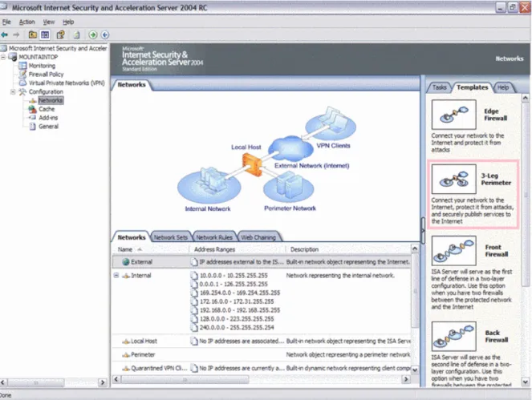Select the Local Host network row
This screenshot has width=532, height=400.
[x=262, y=341]
